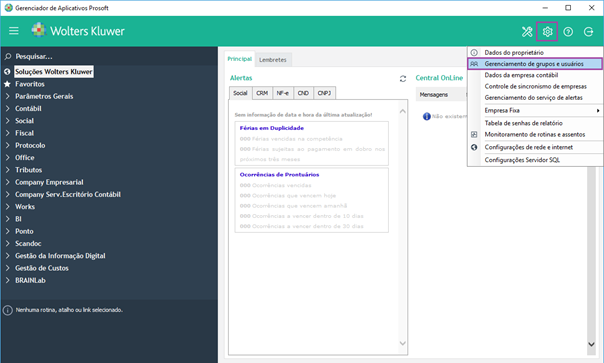Select the CRM alerts tab

pyautogui.click(x=262, y=93)
